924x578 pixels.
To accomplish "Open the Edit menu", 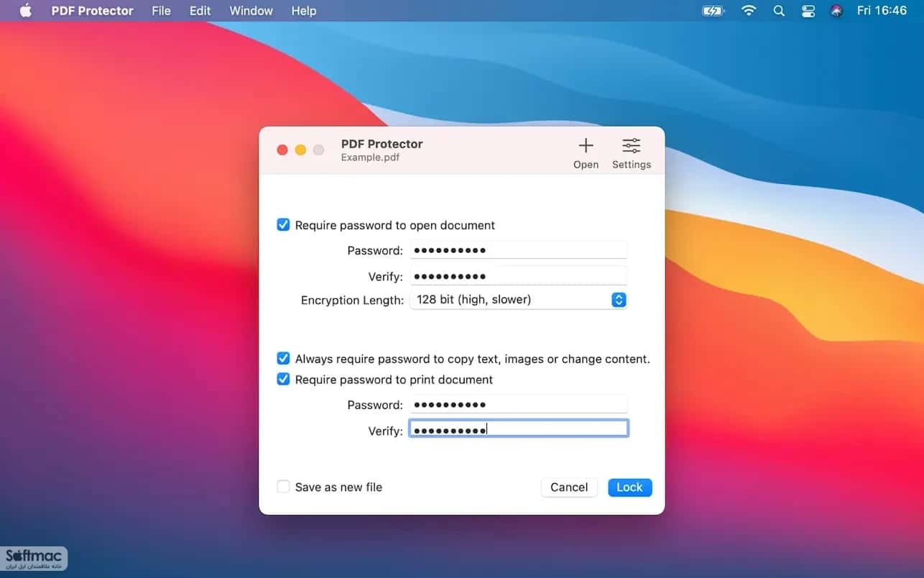I will pyautogui.click(x=200, y=11).
